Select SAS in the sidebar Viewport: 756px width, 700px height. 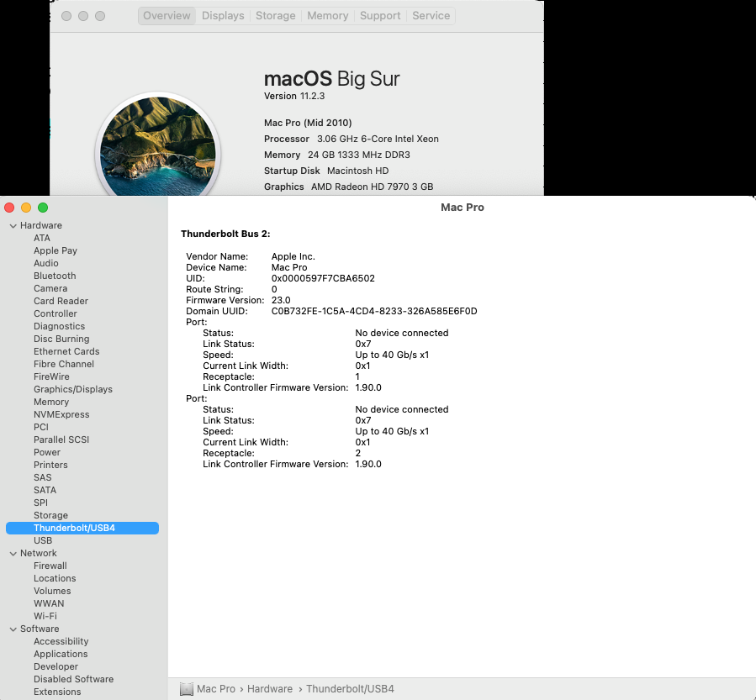(42, 477)
